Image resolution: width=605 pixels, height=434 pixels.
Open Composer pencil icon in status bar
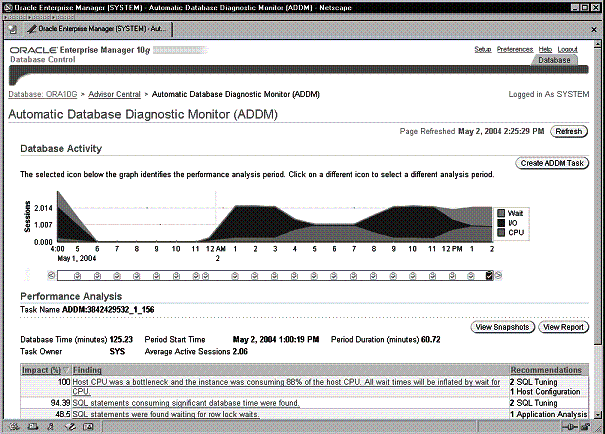pos(70,427)
